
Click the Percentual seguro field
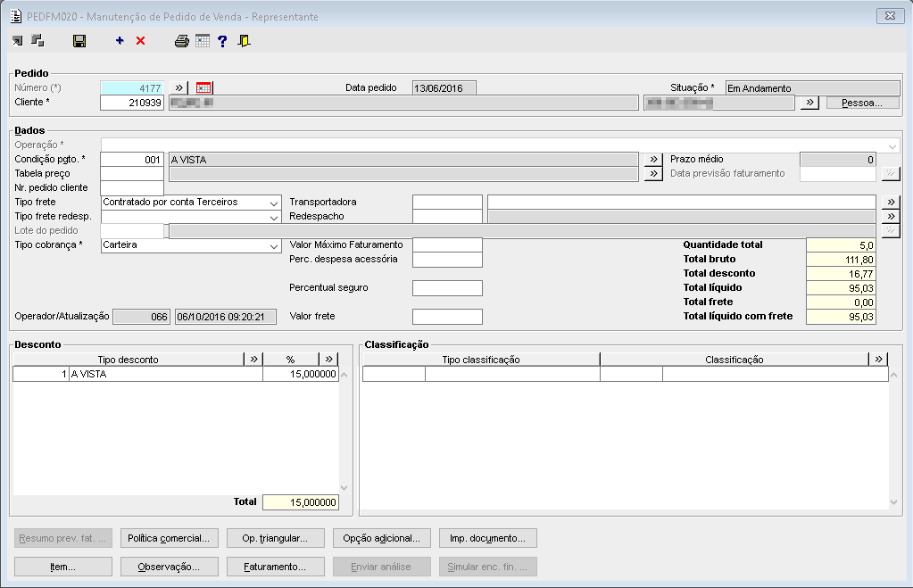pyautogui.click(x=447, y=288)
